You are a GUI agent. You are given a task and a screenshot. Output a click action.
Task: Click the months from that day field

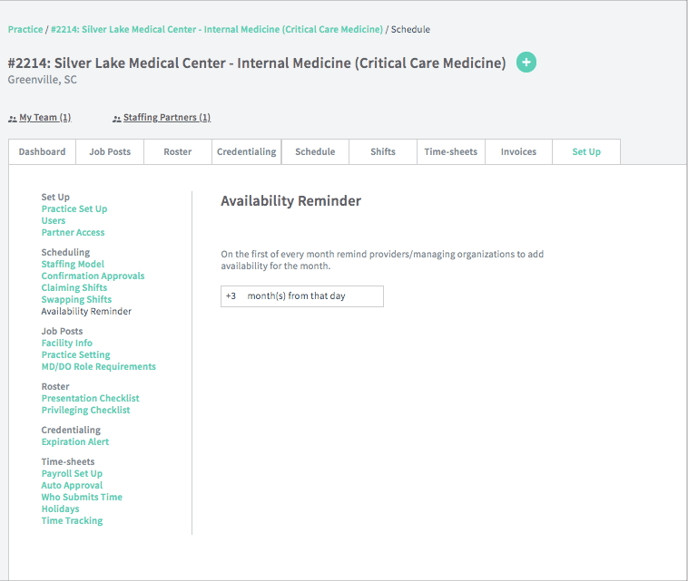pos(302,296)
